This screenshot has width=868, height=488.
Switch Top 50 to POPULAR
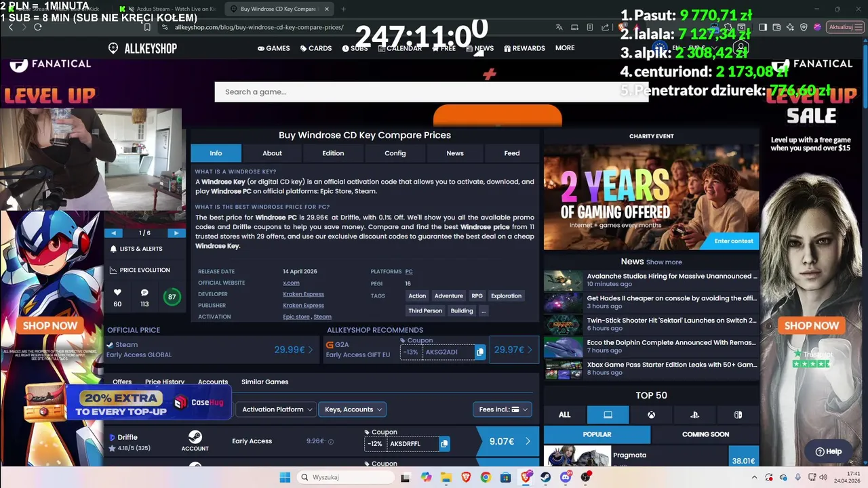click(x=597, y=434)
